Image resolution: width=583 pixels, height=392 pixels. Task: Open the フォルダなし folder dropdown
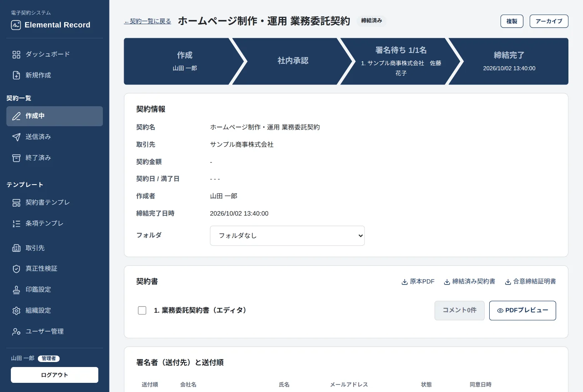click(x=287, y=236)
